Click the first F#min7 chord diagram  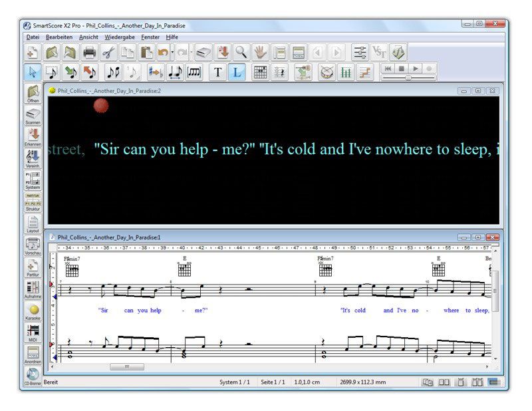click(72, 270)
